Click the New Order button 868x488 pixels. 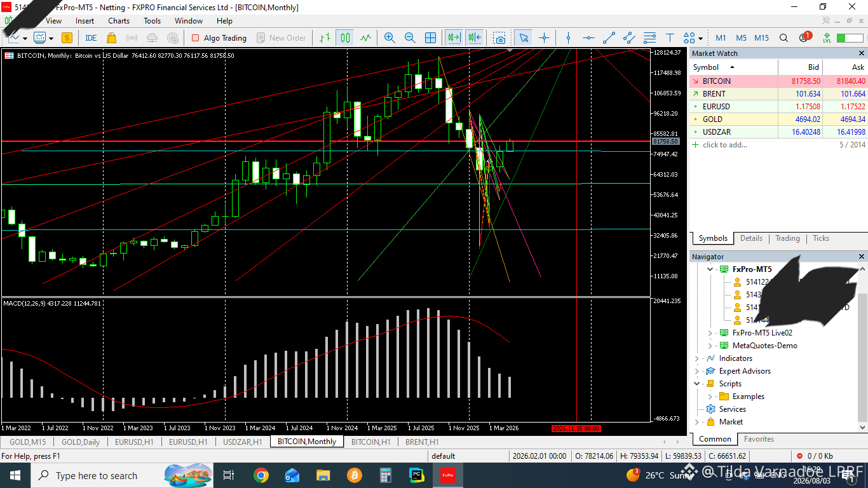click(281, 38)
